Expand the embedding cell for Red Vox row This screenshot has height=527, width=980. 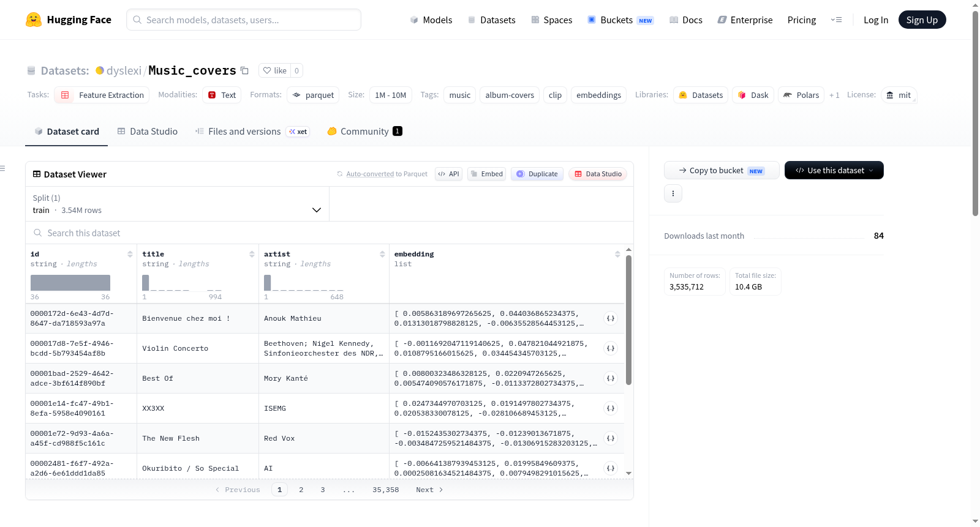[611, 438]
